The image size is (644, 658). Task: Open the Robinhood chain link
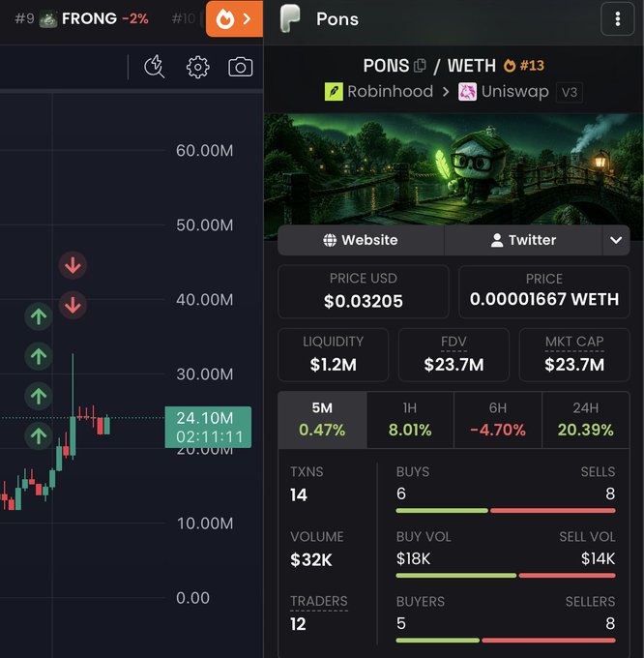379,92
